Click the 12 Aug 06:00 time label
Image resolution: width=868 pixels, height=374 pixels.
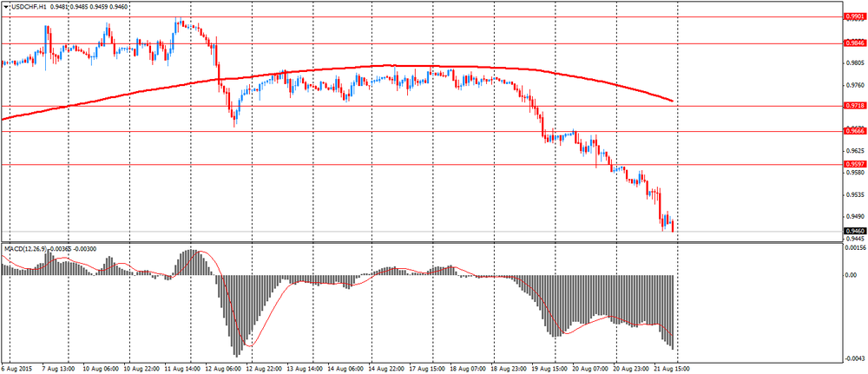click(x=221, y=368)
